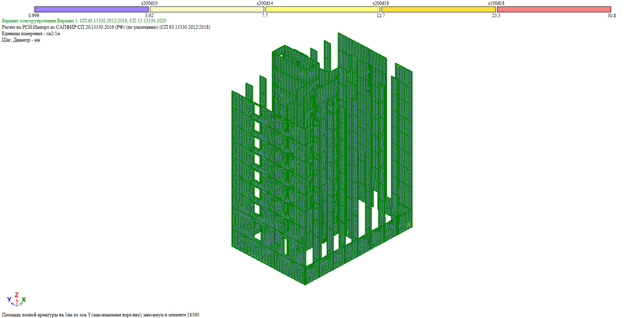The image size is (644, 318).
Task: Click the red Z axis label
Action: [17, 295]
